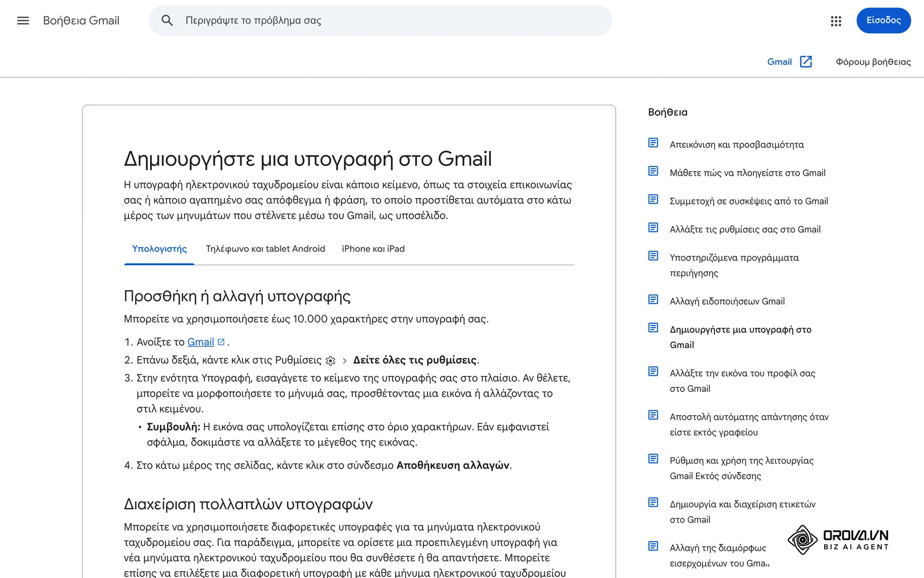Click article icon beside Αλλαγή ειδοποιήσεων Gmail
The image size is (924, 578).
pos(653,299)
